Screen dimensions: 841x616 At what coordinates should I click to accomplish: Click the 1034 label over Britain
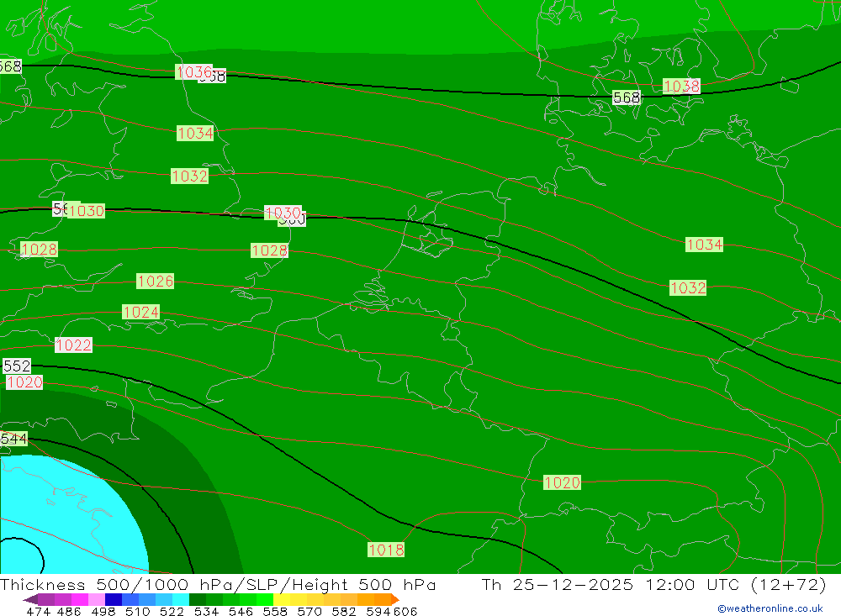[195, 133]
